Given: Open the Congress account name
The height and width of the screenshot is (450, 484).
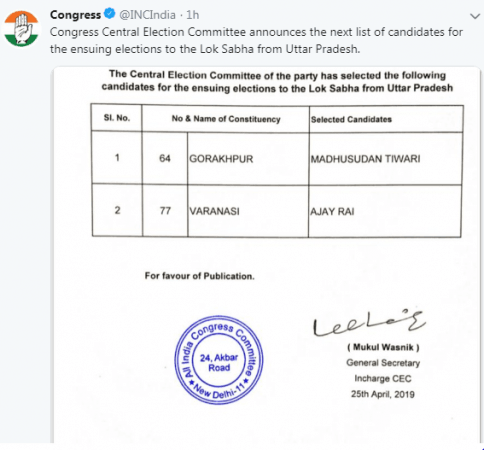Looking at the screenshot, I should coord(75,15).
